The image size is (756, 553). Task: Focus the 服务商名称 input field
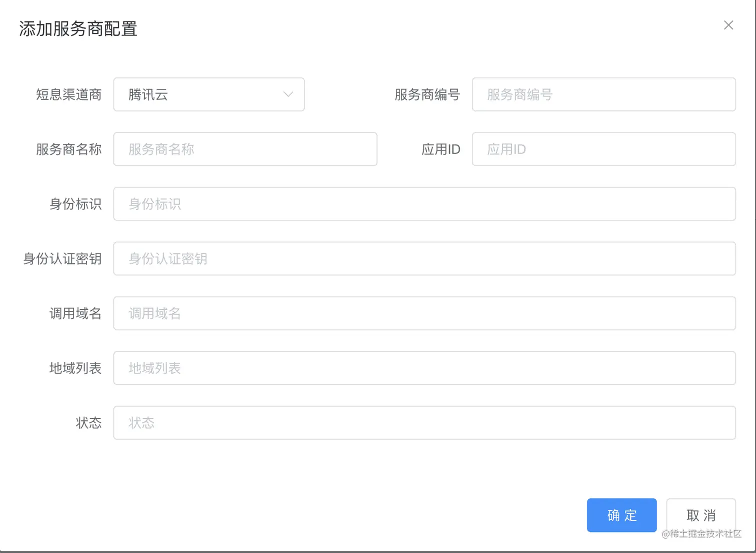pos(245,149)
